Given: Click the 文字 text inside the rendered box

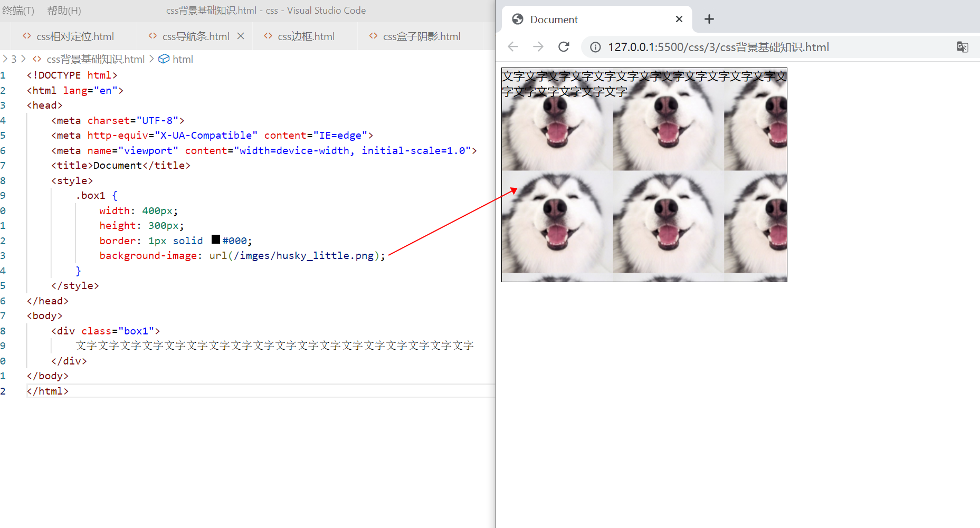Looking at the screenshot, I should tap(644, 84).
